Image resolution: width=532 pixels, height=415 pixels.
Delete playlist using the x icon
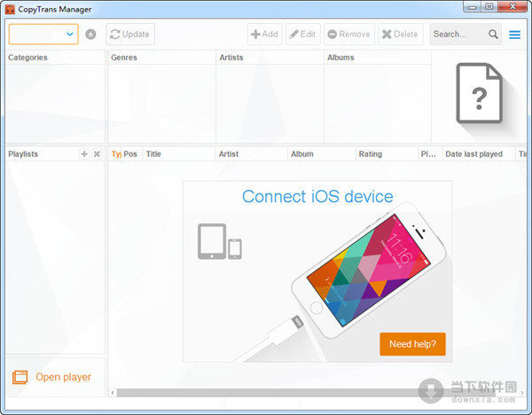tap(97, 154)
